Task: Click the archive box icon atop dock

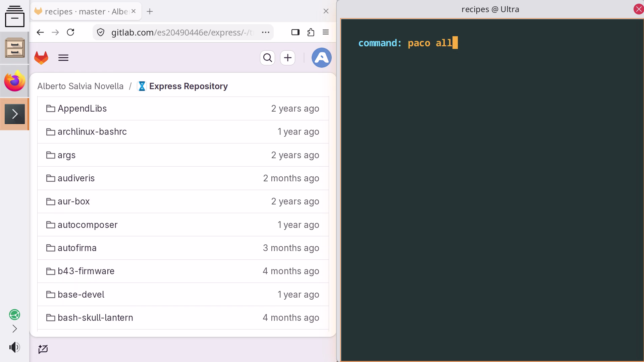Action: [x=15, y=16]
